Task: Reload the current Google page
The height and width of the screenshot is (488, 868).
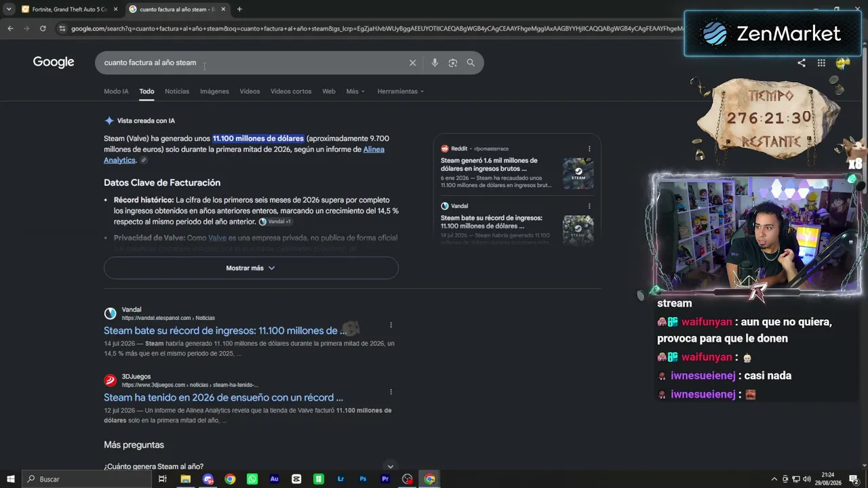Action: [x=43, y=28]
